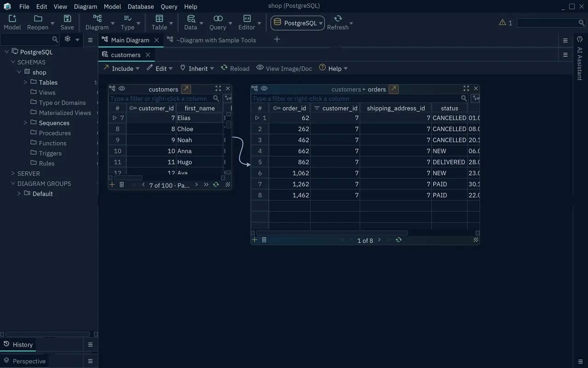Image resolution: width=588 pixels, height=368 pixels.
Task: Click the orders table filter field
Action: [356, 98]
